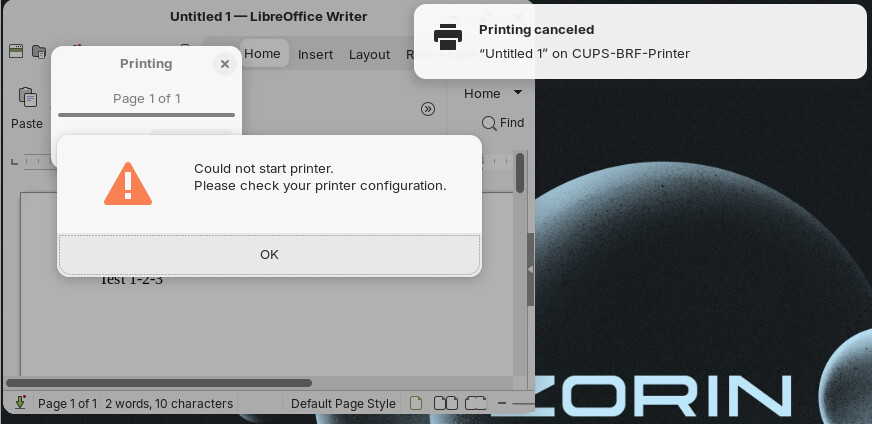Click the printer icon in the notification
This screenshot has height=424, width=872.
tap(448, 37)
